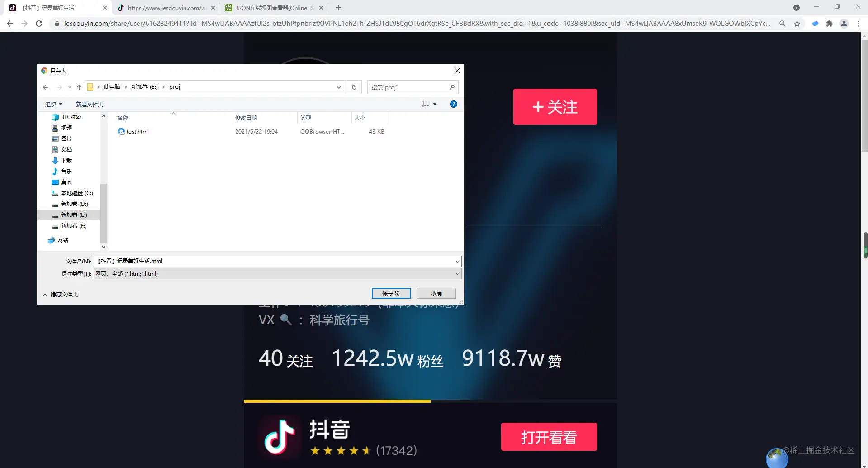The height and width of the screenshot is (468, 868).
Task: Switch to the JSON在线视图查看器 tab
Action: [274, 8]
